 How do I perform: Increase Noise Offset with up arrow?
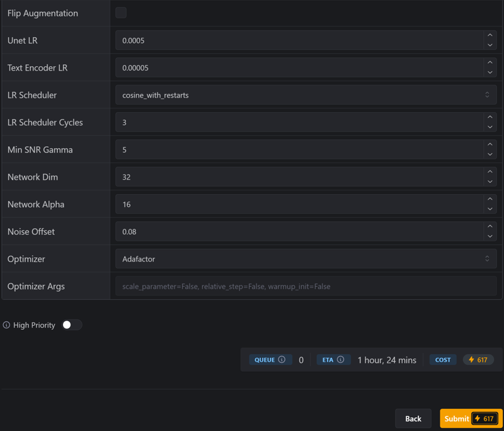[x=490, y=226]
